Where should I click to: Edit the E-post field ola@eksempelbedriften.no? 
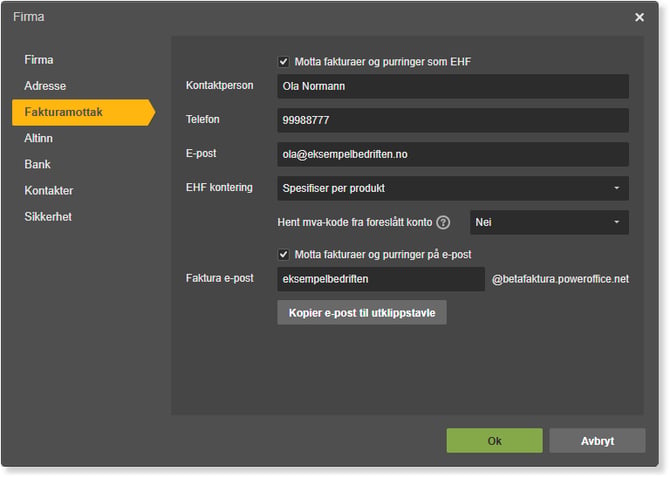tap(453, 154)
